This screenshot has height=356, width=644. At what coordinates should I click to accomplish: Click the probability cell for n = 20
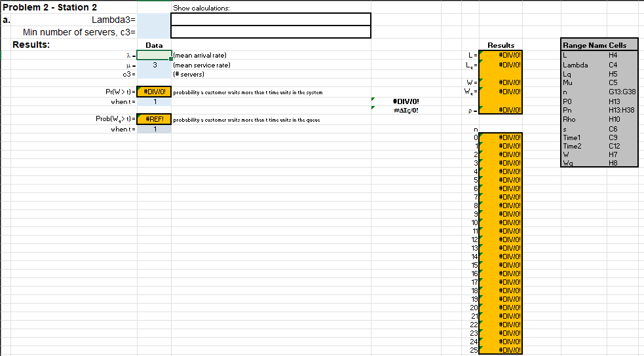coord(501,307)
